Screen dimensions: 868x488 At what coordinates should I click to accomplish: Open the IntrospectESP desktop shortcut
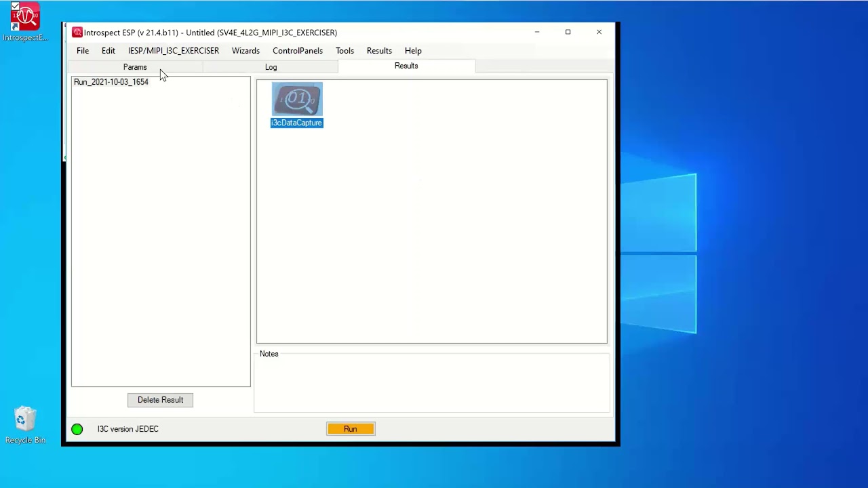click(25, 22)
